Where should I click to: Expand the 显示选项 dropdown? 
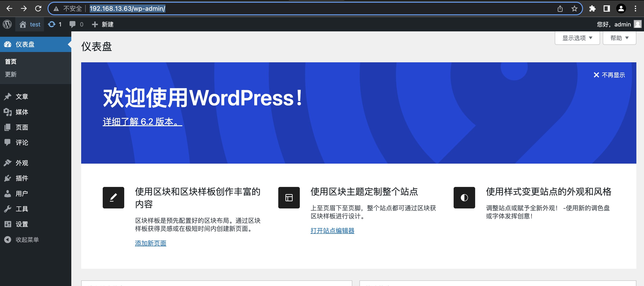577,38
